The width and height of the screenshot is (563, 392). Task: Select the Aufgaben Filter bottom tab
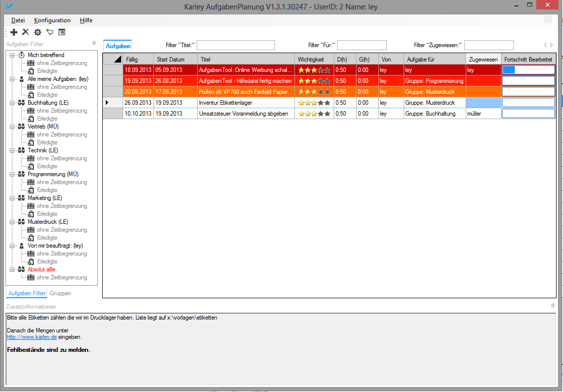click(27, 293)
